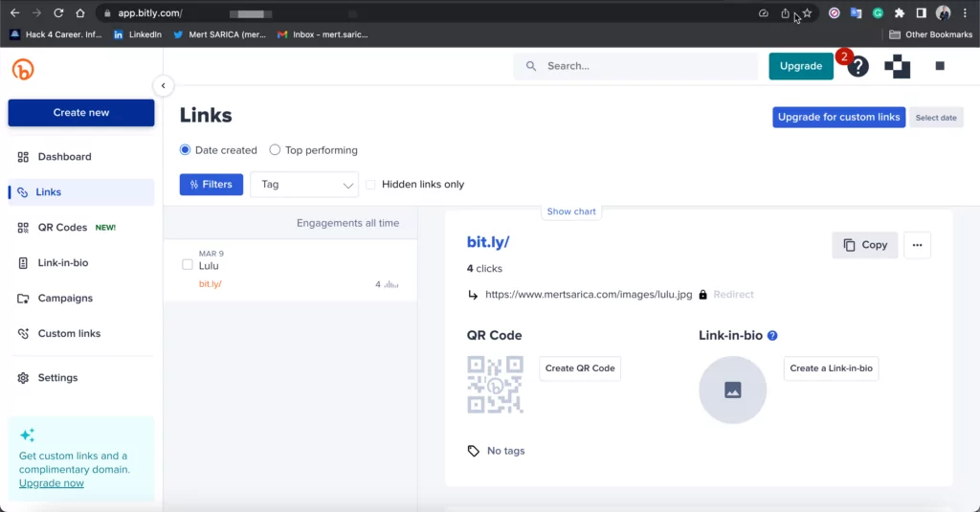Click the Copy button
The image size is (980, 512).
click(865, 245)
